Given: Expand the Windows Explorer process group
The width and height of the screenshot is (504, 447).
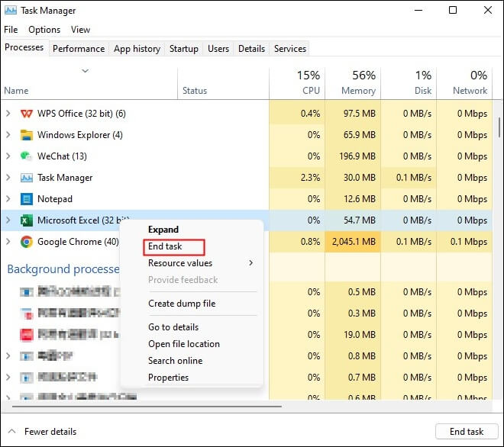Looking at the screenshot, I should point(8,135).
